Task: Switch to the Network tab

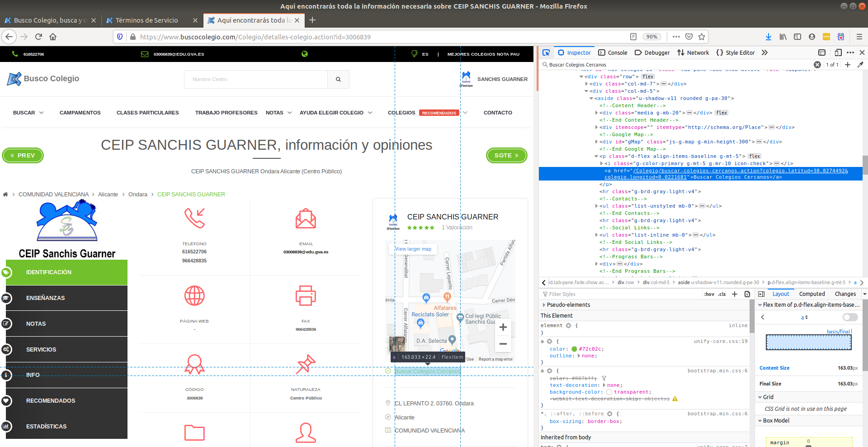Action: [x=693, y=52]
